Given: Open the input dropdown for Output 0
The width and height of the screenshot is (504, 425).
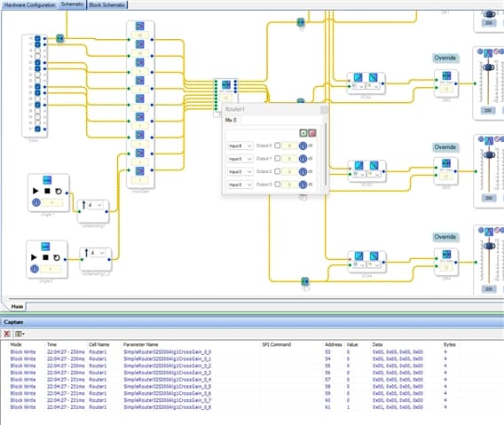Looking at the screenshot, I should click(240, 146).
